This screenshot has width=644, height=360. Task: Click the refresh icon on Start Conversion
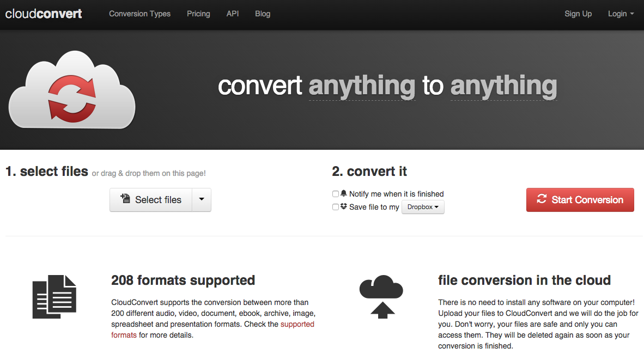click(542, 199)
